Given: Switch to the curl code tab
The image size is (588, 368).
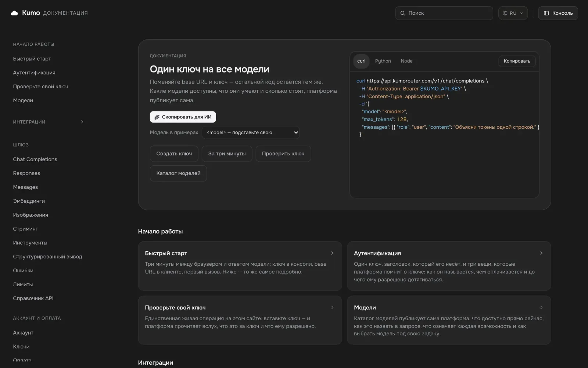Looking at the screenshot, I should click(x=361, y=61).
